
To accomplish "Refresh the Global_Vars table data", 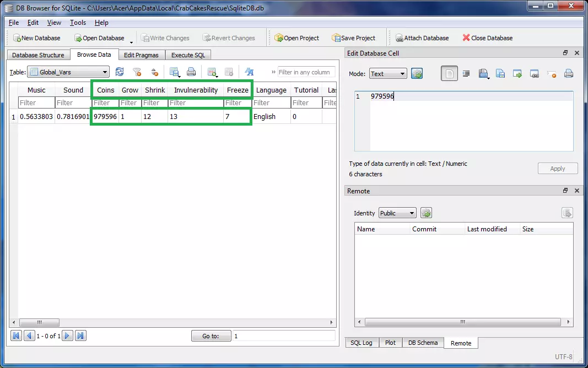I will [x=120, y=72].
